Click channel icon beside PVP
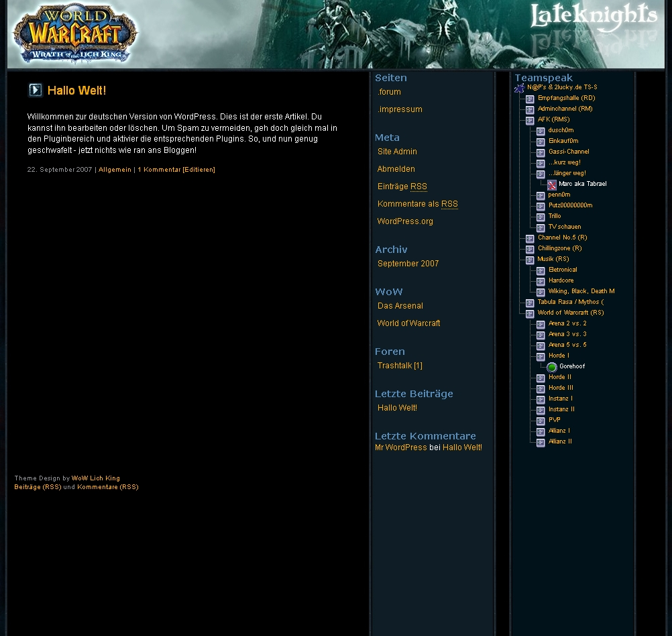 541,421
